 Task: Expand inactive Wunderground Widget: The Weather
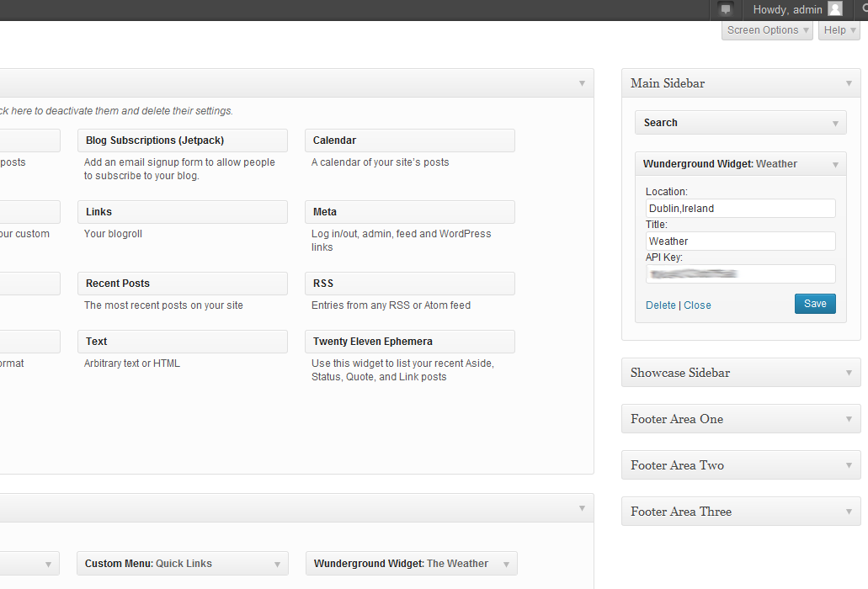point(506,564)
